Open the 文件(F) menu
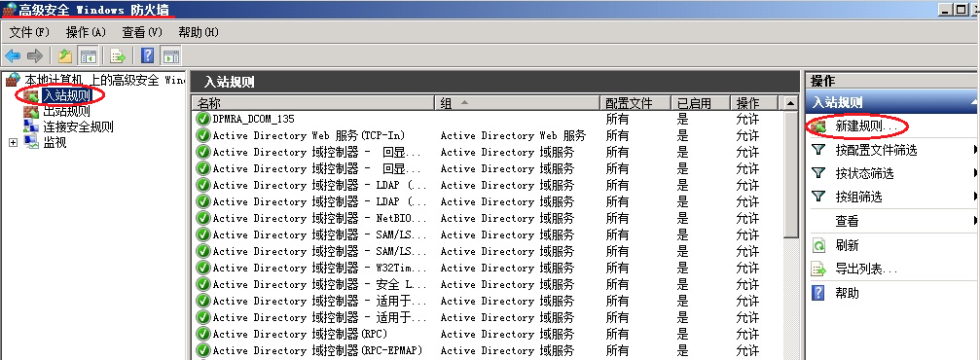Screen dimensions: 980x360 (29, 32)
